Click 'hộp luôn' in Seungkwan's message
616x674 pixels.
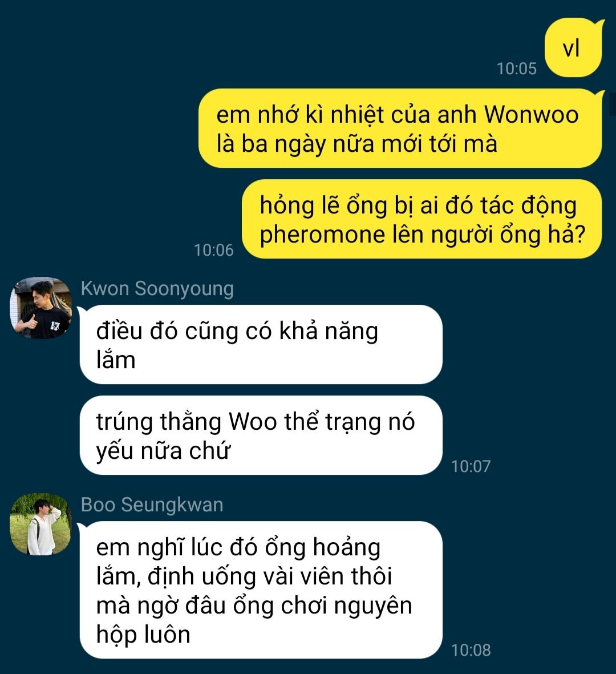click(x=143, y=635)
